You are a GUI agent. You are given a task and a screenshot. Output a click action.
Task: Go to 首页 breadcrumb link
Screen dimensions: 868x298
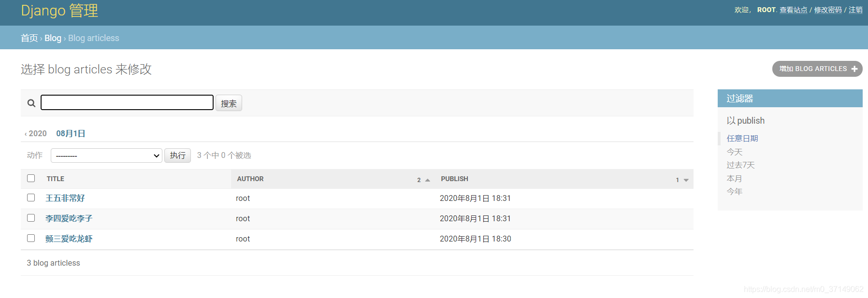coord(29,38)
